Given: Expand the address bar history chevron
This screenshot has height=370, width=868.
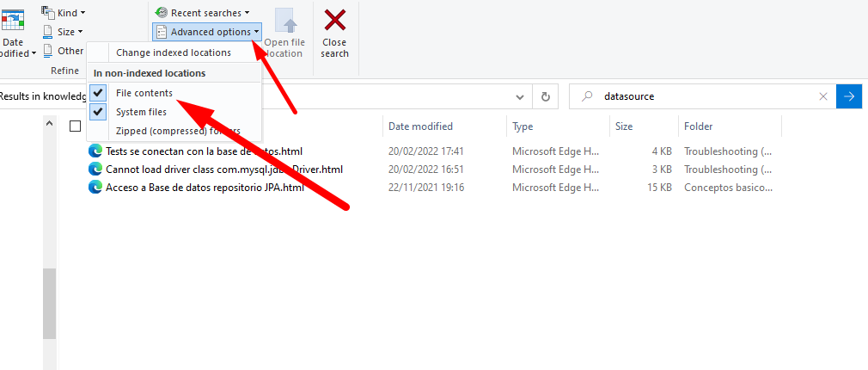Looking at the screenshot, I should (x=519, y=96).
